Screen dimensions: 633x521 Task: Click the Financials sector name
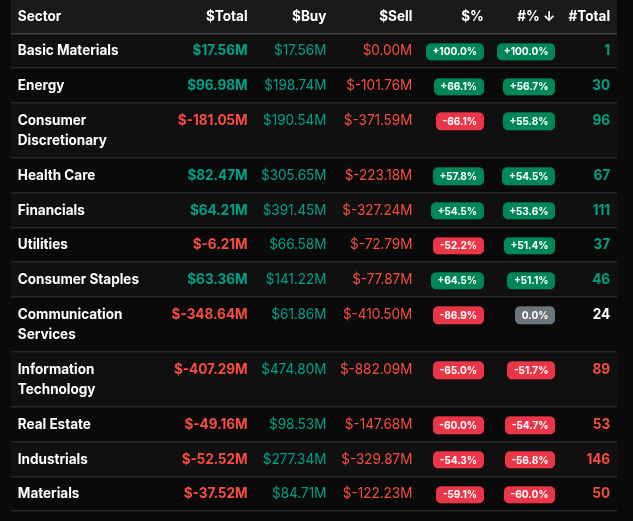pos(51,210)
